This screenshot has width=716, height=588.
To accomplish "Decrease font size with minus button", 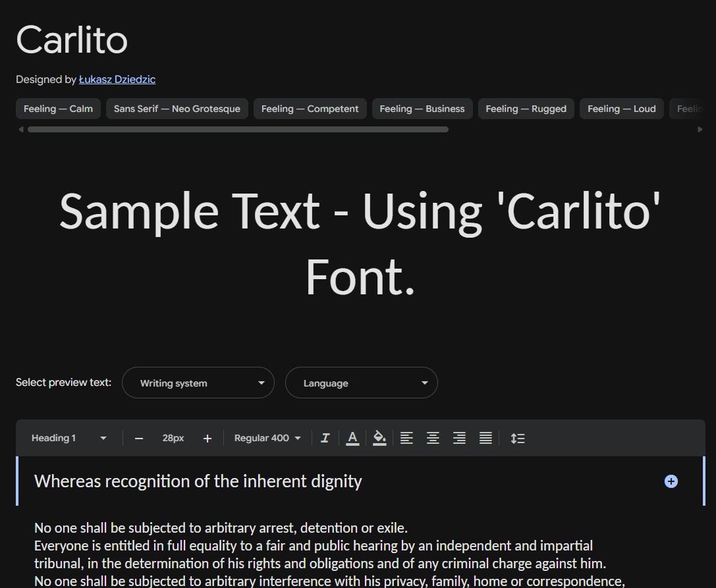I will (x=139, y=439).
